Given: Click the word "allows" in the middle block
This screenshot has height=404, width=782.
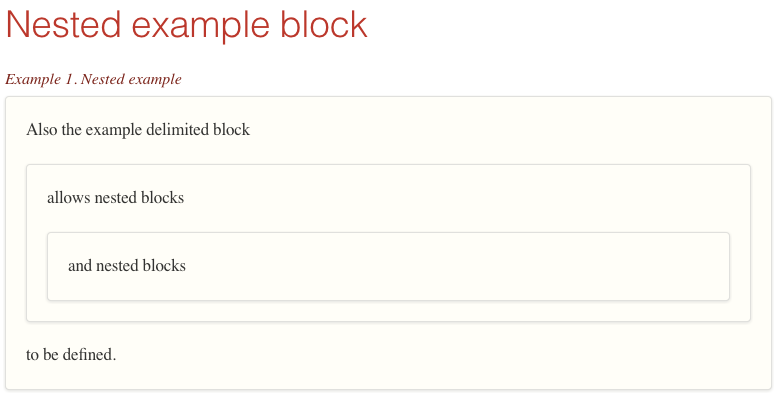Looking at the screenshot, I should point(68,198).
